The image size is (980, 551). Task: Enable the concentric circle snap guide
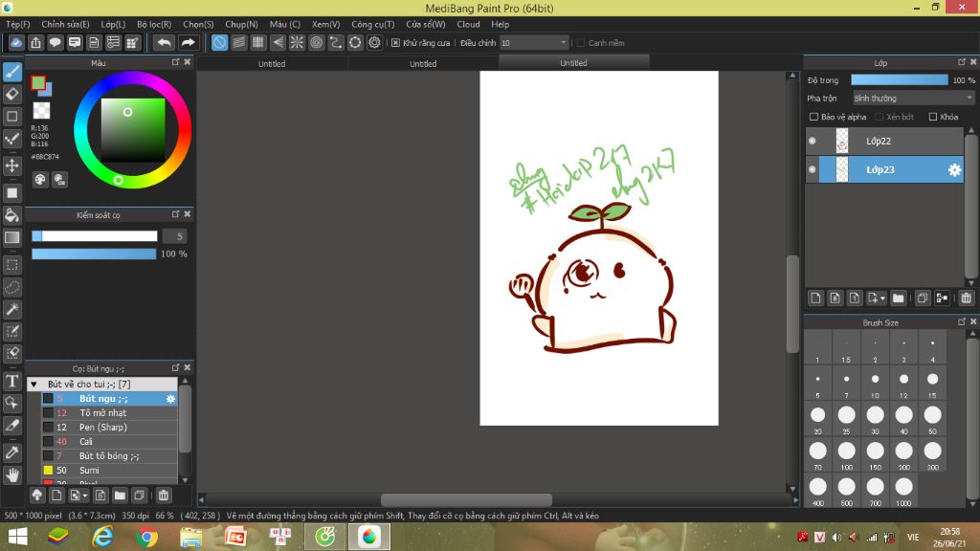(x=316, y=42)
